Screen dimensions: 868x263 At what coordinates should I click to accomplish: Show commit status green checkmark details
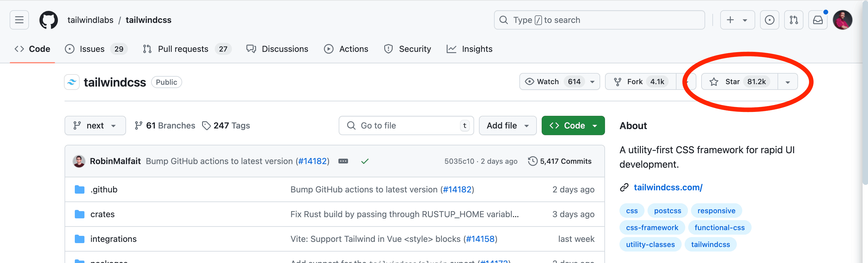click(365, 161)
